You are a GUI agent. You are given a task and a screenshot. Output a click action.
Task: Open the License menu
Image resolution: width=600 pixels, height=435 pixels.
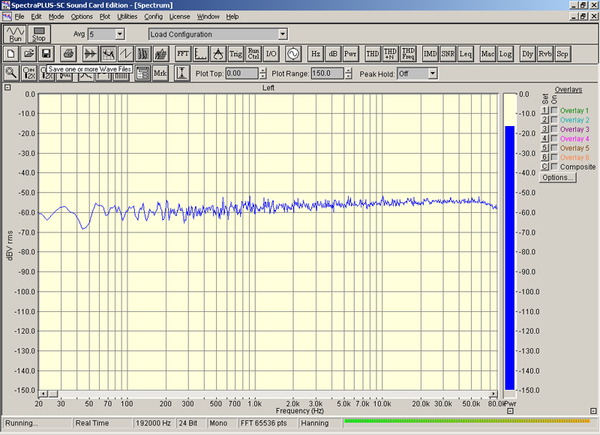pyautogui.click(x=179, y=16)
